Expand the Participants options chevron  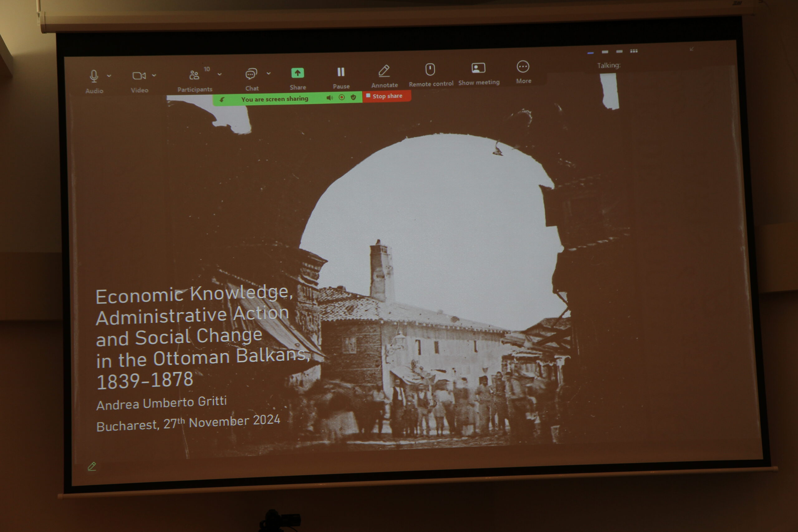pyautogui.click(x=219, y=74)
